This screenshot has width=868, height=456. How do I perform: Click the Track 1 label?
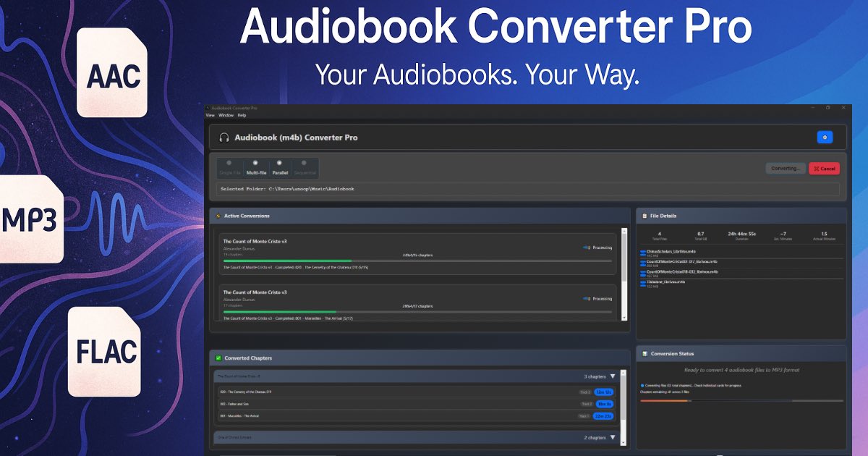click(585, 416)
